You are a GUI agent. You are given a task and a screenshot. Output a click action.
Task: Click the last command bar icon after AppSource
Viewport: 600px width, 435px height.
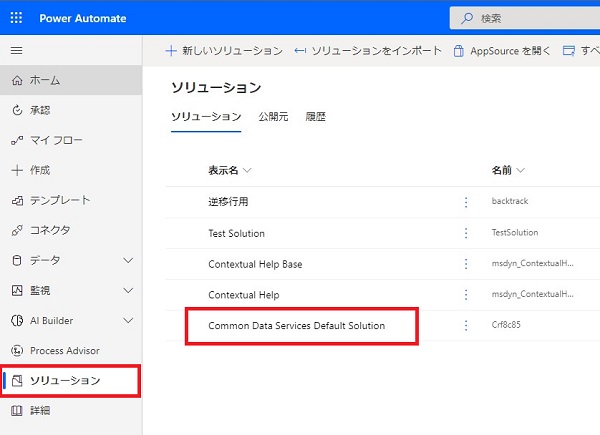[569, 51]
